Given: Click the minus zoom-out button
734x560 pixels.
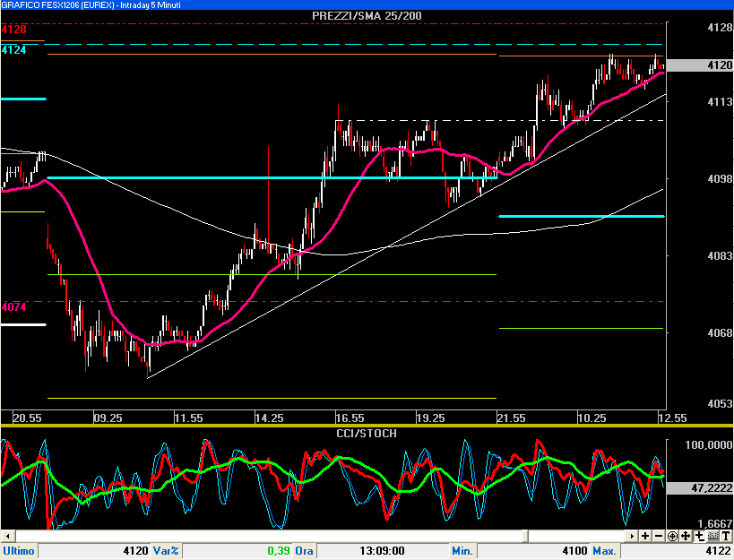Looking at the screenshot, I should click(x=659, y=536).
